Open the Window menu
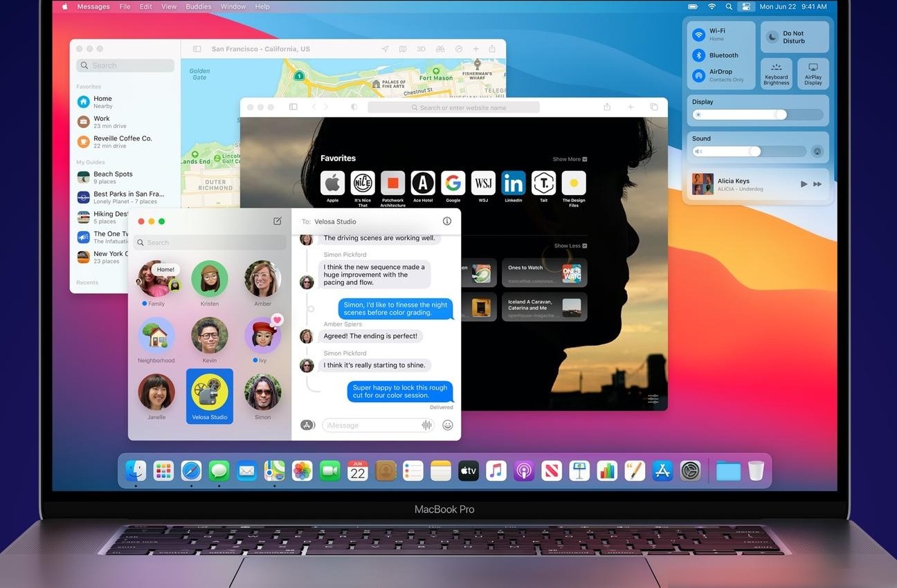This screenshot has width=897, height=588. (233, 6)
